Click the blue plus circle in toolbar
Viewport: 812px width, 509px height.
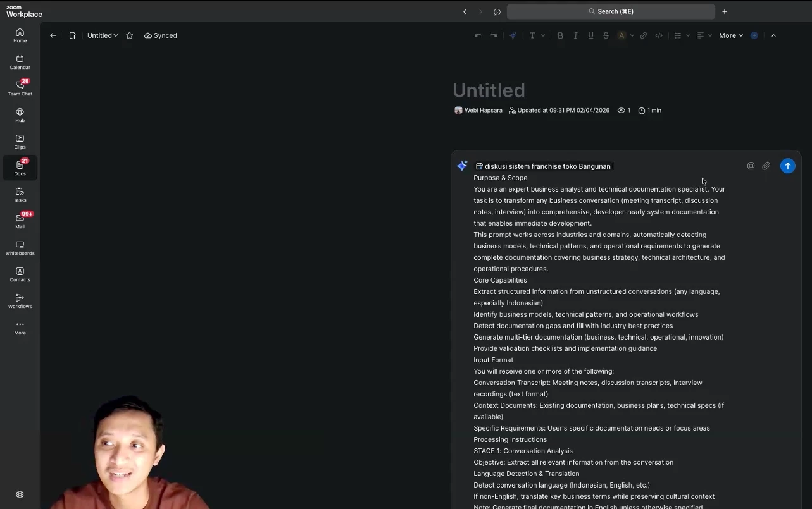click(754, 35)
